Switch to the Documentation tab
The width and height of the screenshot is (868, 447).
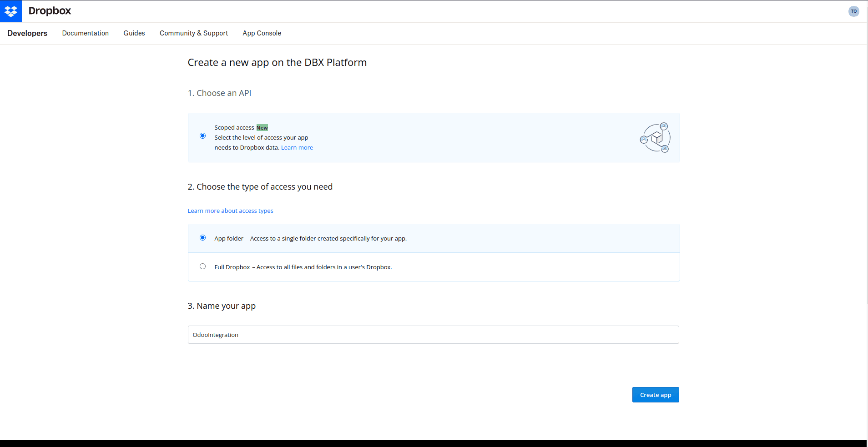coord(86,33)
